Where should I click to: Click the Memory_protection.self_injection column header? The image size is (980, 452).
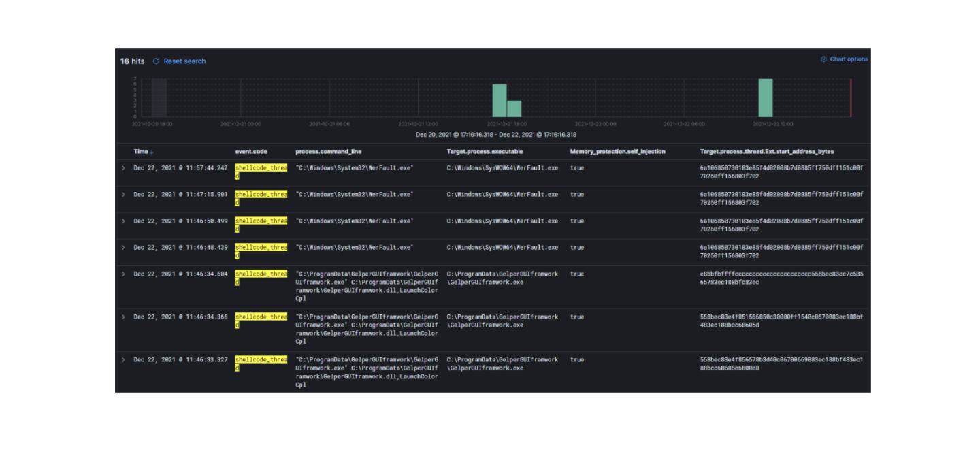(617, 151)
